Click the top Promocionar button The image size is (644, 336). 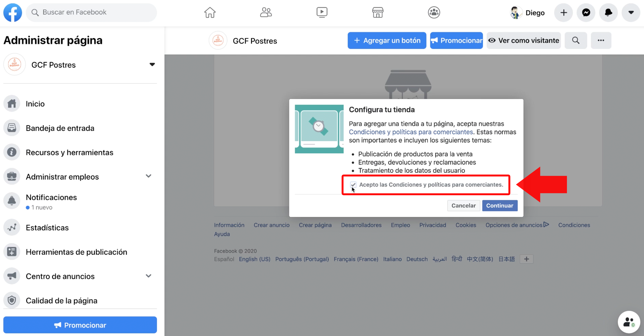[456, 40]
